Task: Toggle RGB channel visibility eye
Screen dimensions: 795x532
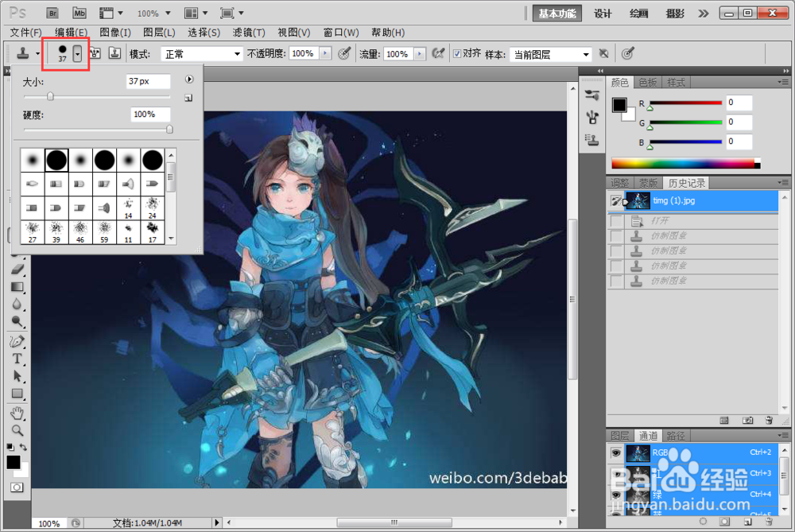Action: (616, 453)
